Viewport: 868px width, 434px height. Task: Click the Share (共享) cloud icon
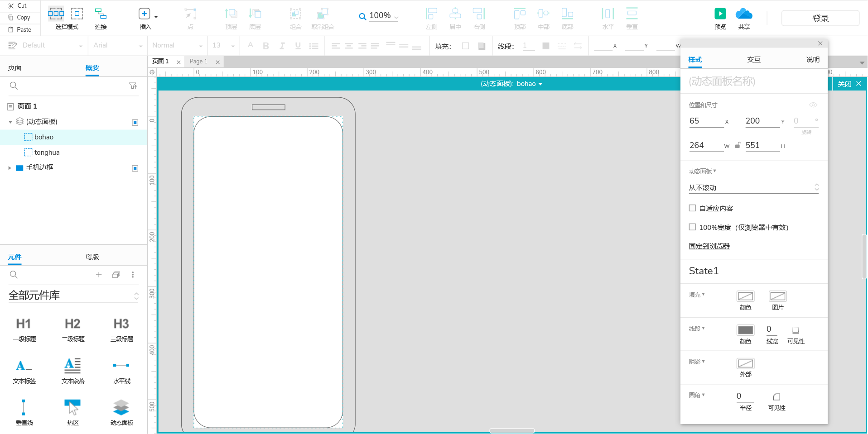click(x=744, y=14)
